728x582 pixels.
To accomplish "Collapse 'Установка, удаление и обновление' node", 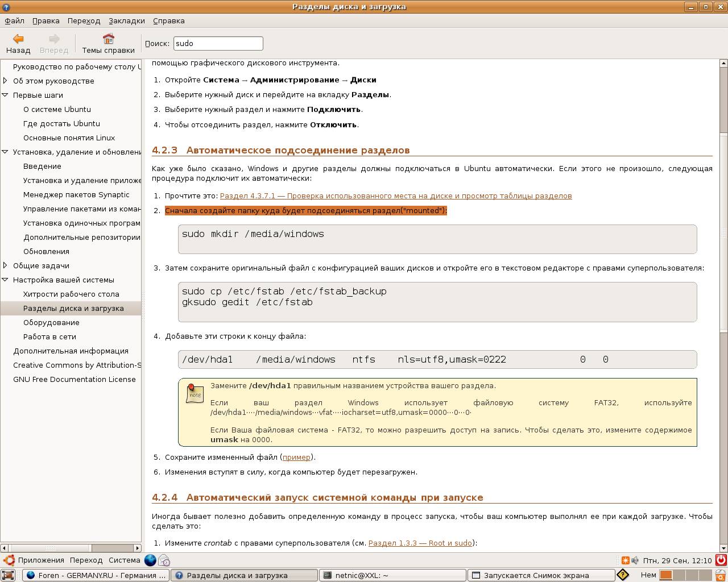I will (5, 152).
